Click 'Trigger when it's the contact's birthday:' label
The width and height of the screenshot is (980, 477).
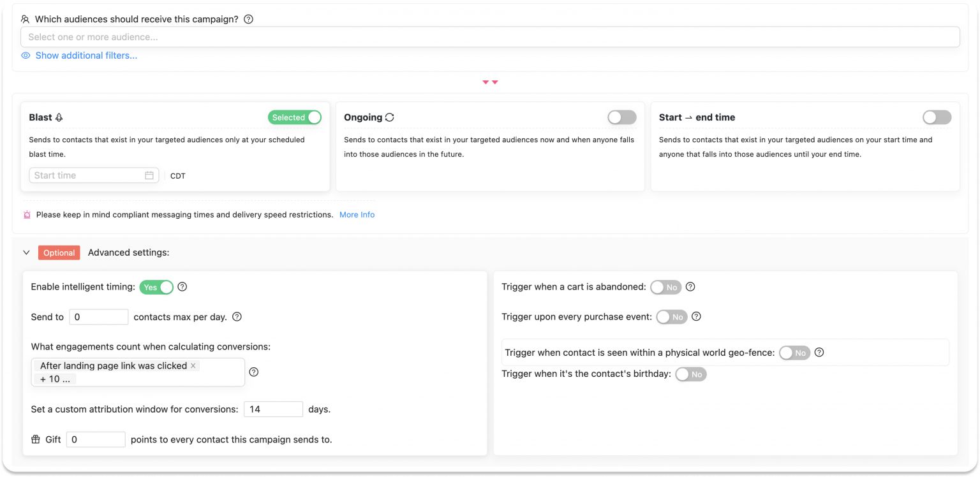point(586,374)
